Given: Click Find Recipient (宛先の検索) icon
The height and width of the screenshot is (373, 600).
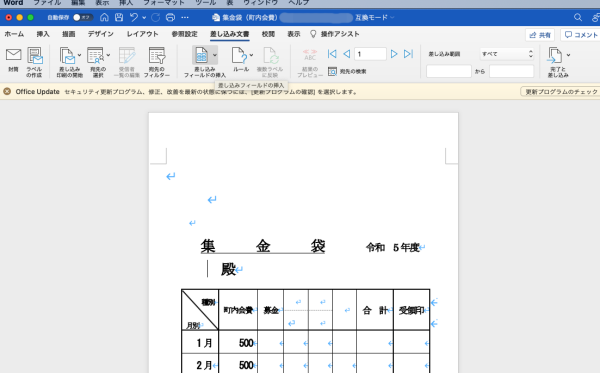Looking at the screenshot, I should point(332,72).
